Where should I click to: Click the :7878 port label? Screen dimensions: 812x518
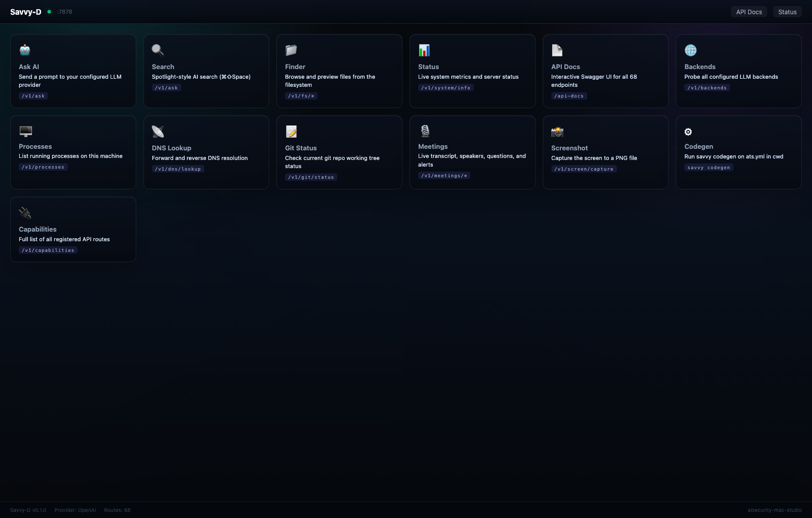click(x=64, y=12)
